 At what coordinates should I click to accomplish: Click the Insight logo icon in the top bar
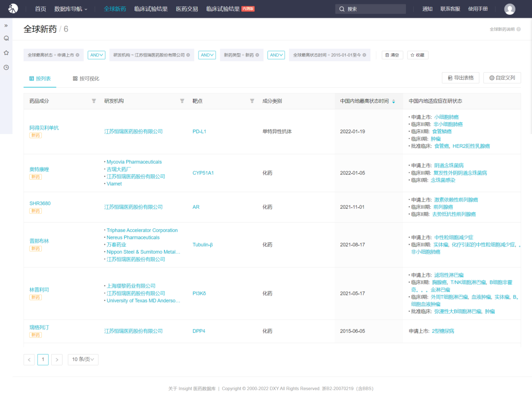coord(13,8)
